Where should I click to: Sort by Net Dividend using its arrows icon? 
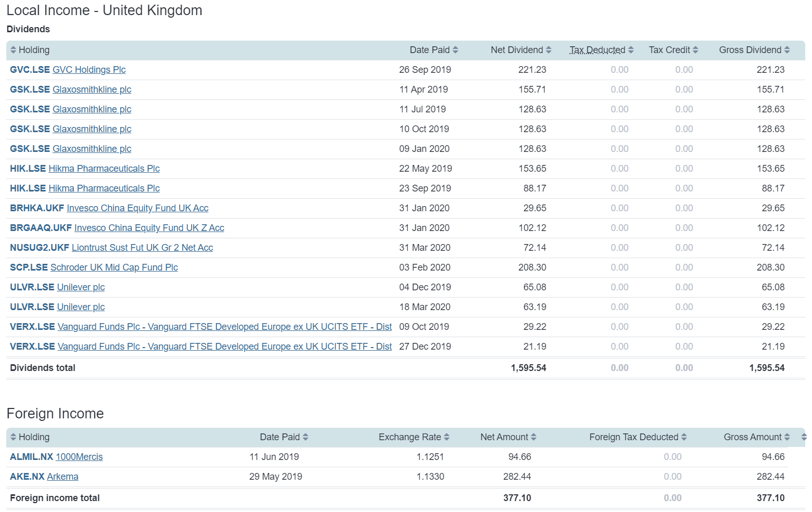pos(549,50)
